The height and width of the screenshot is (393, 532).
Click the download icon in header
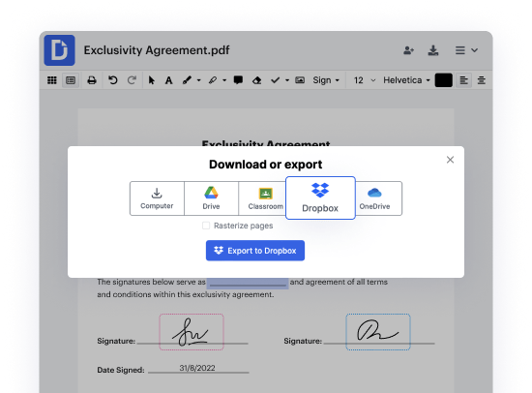(x=433, y=50)
